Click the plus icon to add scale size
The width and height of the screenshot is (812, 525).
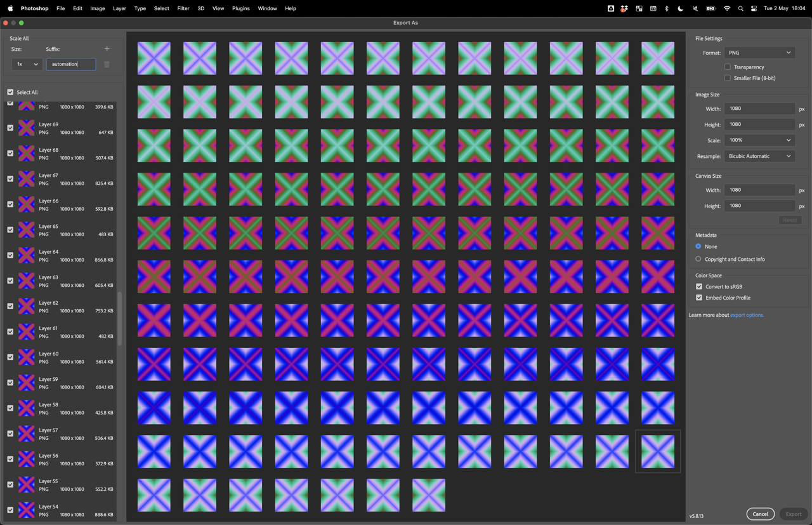pyautogui.click(x=107, y=49)
